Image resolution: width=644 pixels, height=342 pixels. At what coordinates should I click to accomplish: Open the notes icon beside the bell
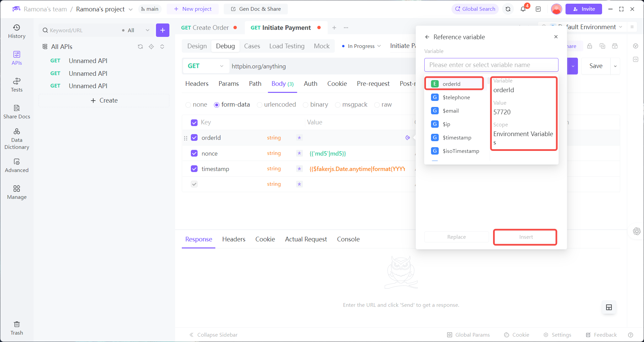[538, 9]
